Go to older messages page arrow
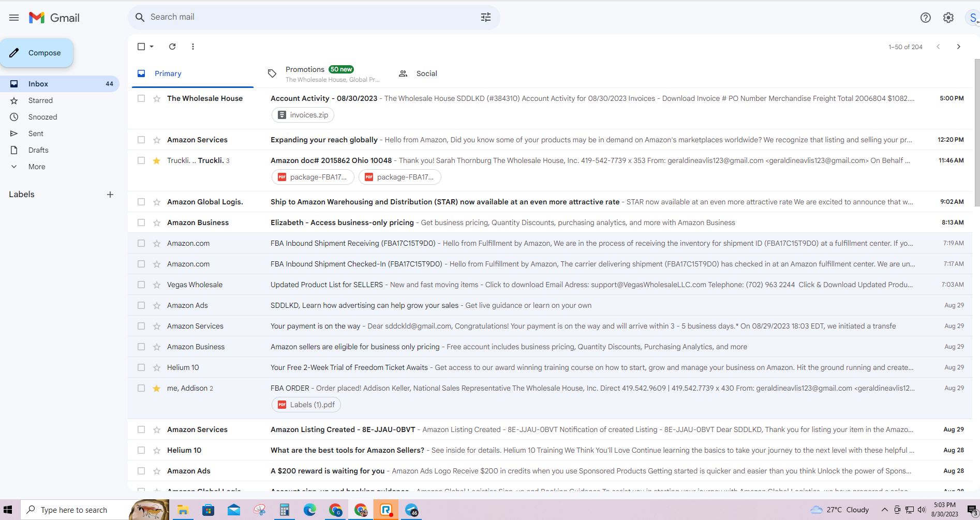Screen dimensions: 980x520 [x=958, y=47]
